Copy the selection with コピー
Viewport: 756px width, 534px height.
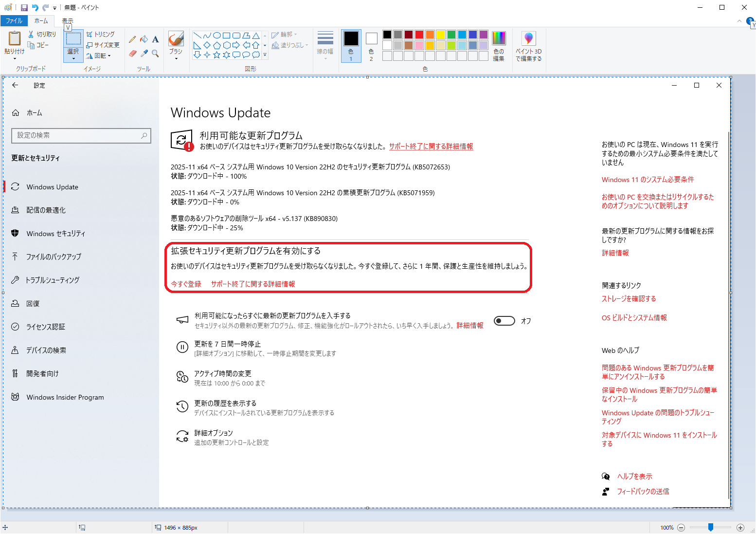38,45
